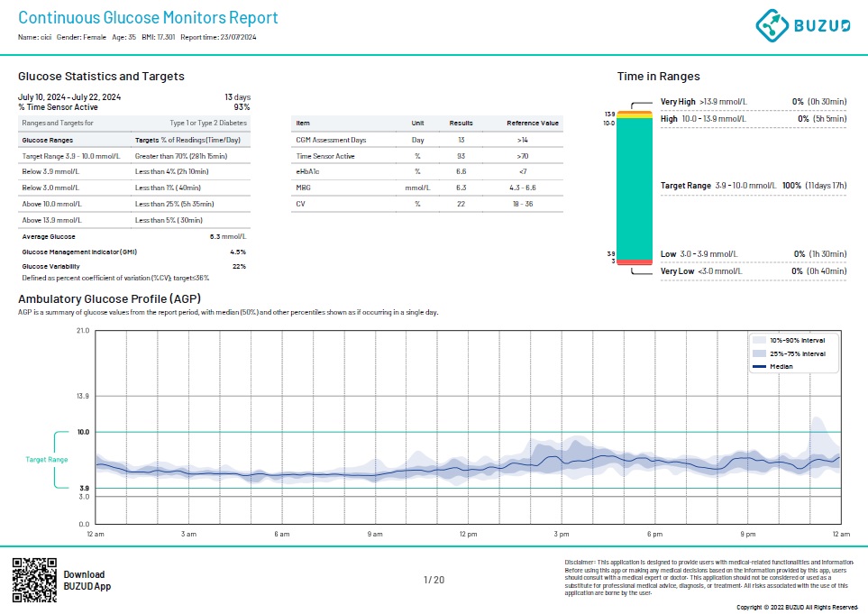Click the Download BUZUD App link
Image resolution: width=868 pixels, height=614 pixels.
click(86, 578)
